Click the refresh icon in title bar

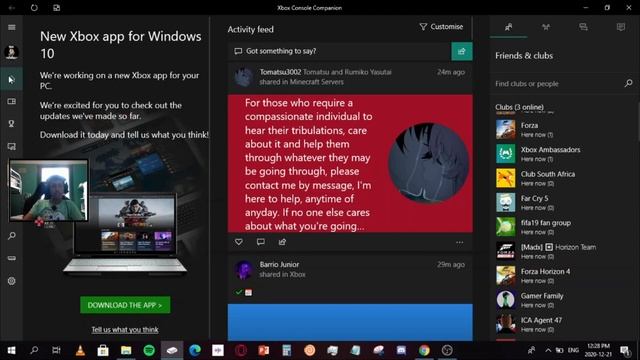[x=34, y=8]
